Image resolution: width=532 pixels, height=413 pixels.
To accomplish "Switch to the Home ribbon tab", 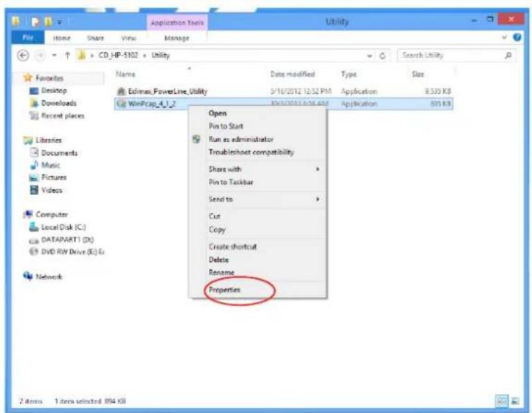I will (62, 38).
